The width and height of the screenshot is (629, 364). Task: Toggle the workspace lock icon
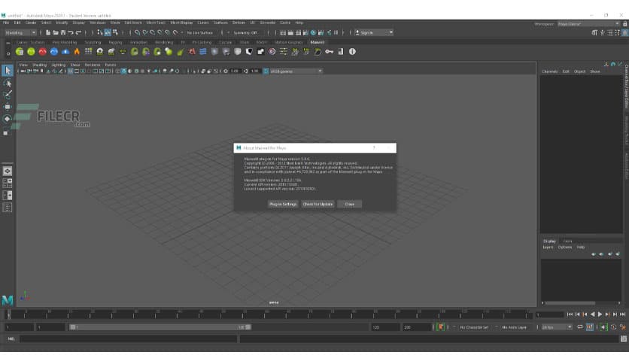(625, 24)
